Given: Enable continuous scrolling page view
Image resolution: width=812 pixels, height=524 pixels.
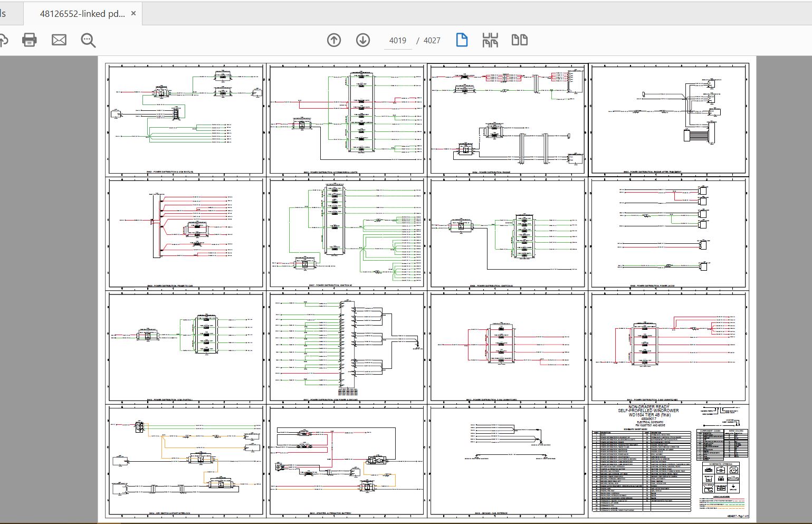Looking at the screenshot, I should tap(490, 40).
